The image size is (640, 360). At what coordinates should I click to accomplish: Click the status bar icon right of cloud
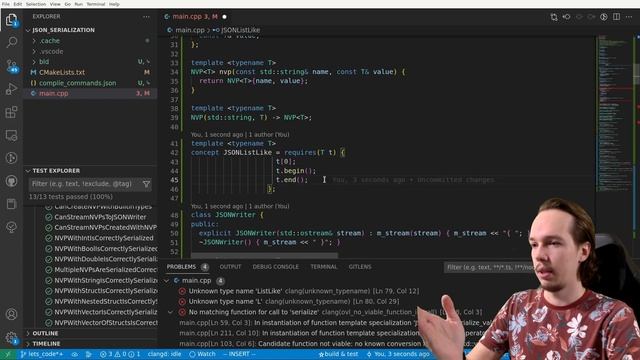pyautogui.click(x=89, y=354)
